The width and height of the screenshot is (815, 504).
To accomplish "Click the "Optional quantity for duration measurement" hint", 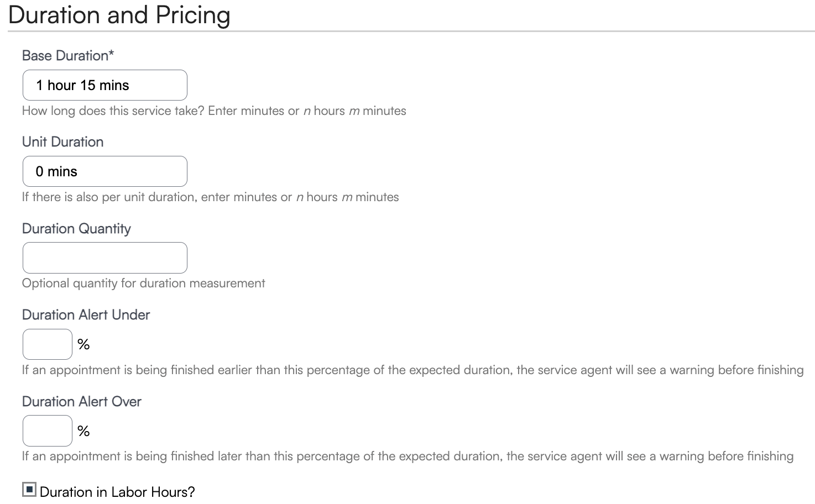I will pos(143,283).
